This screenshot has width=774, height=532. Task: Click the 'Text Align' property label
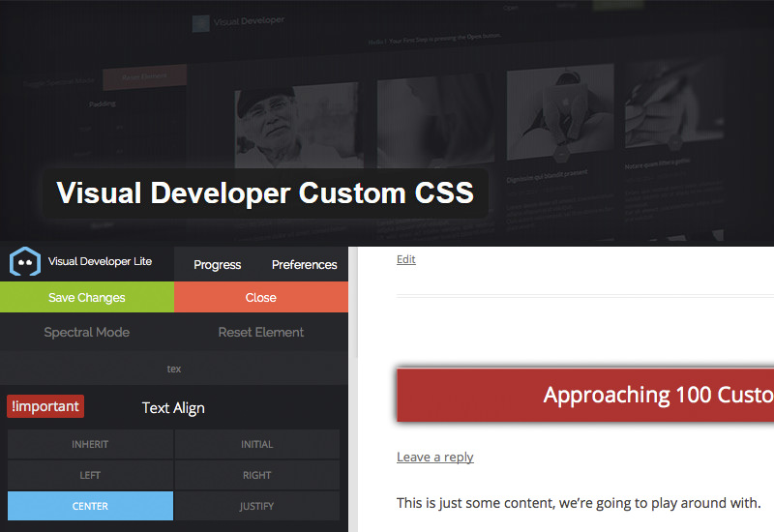173,407
